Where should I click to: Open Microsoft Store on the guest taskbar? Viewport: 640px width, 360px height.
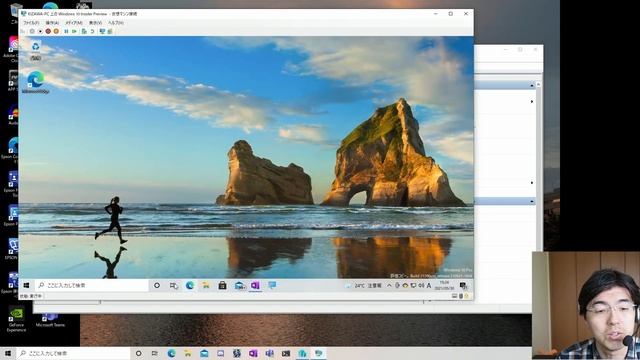pos(222,285)
